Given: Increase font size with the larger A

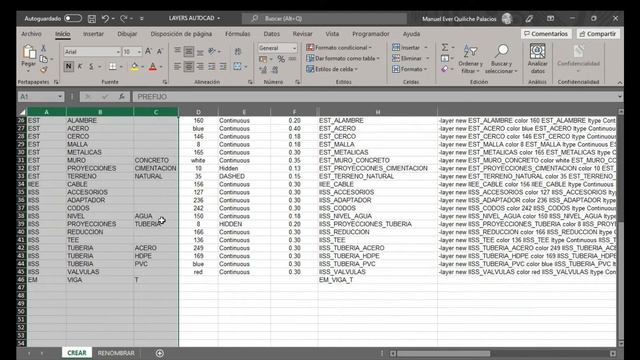Looking at the screenshot, I should point(149,51).
